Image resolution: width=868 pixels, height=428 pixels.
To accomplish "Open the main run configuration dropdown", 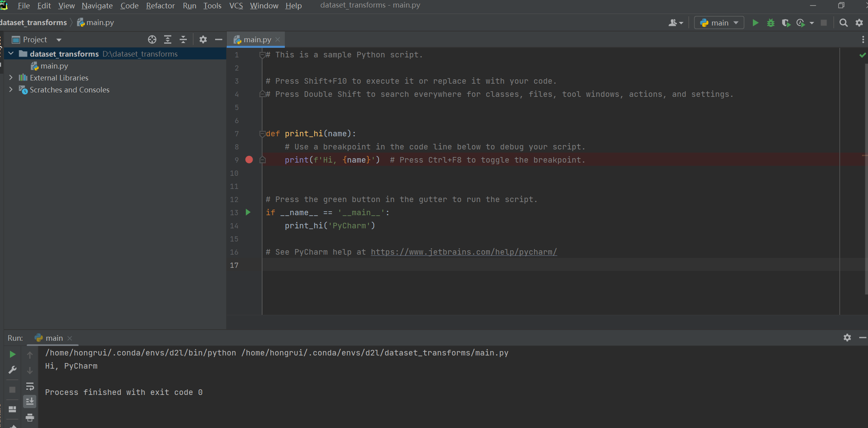I will (x=719, y=23).
